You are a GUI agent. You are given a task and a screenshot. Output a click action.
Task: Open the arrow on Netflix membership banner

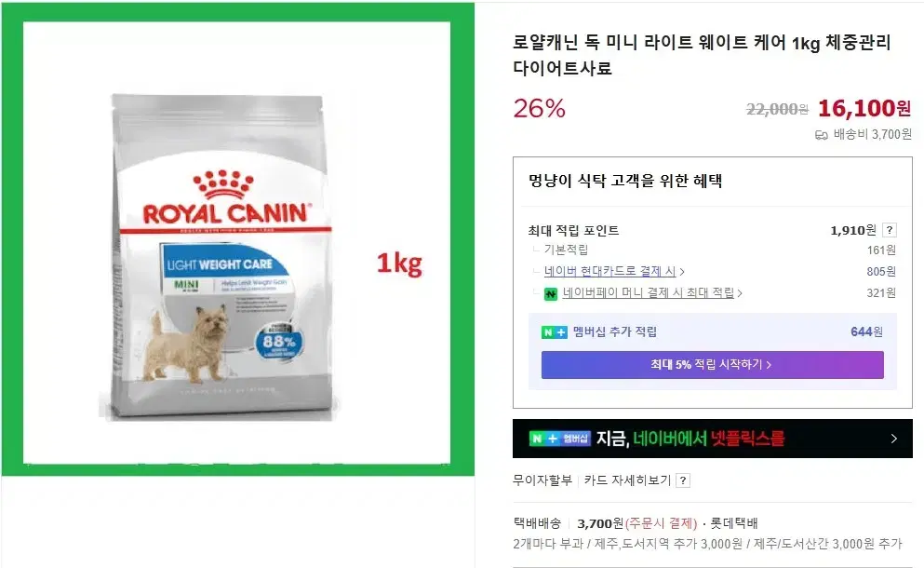click(x=894, y=439)
